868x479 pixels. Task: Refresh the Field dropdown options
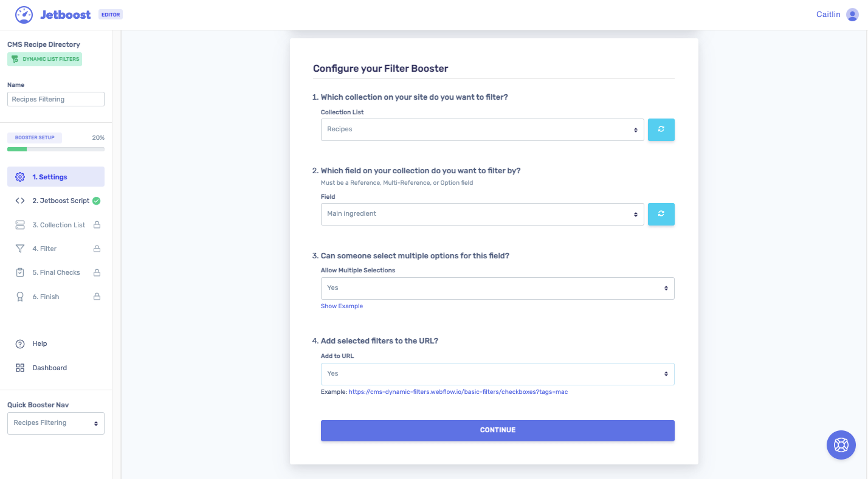point(661,214)
